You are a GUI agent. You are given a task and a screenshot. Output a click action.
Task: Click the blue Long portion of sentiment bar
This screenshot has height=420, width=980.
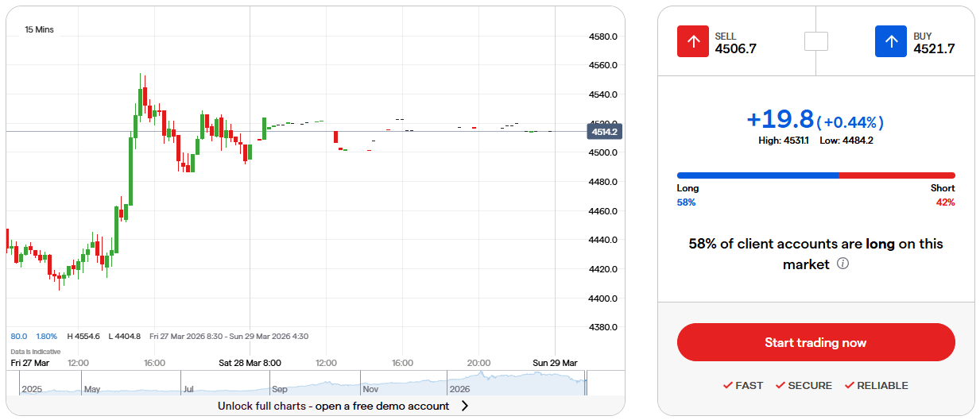pyautogui.click(x=757, y=175)
